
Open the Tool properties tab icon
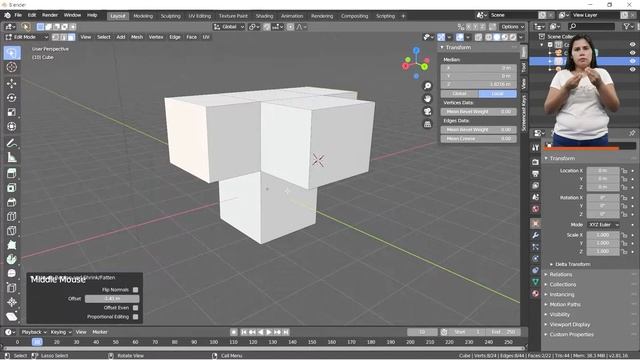[536, 148]
